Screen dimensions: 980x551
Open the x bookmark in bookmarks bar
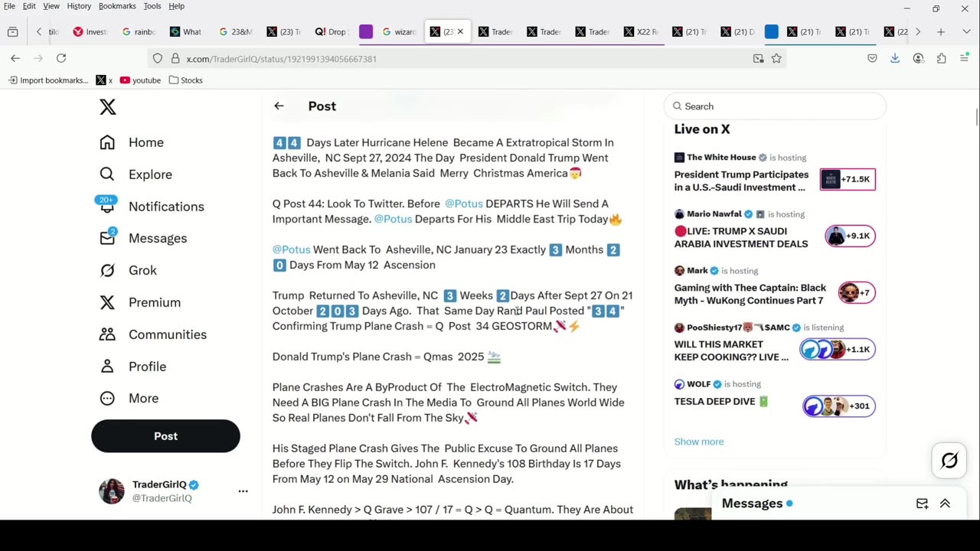click(105, 80)
